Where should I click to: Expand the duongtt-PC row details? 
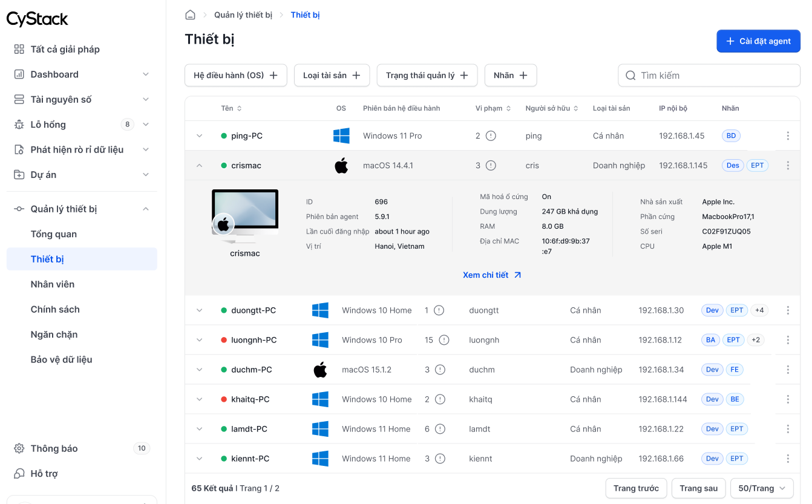point(199,310)
